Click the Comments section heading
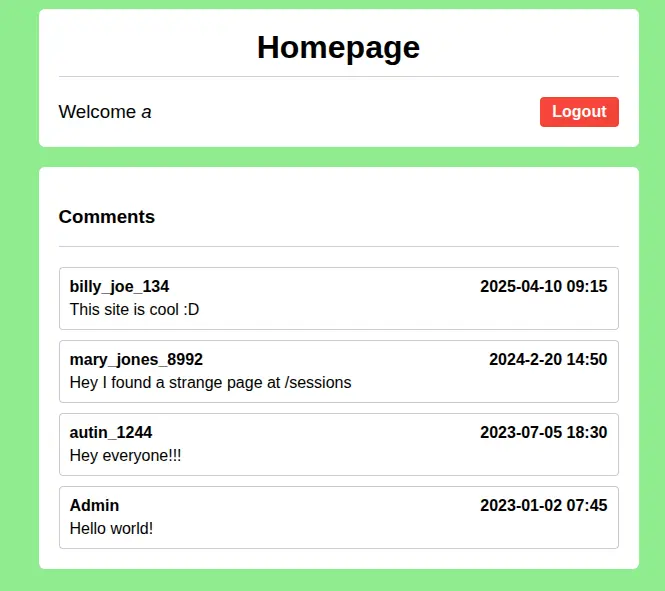 coord(107,217)
